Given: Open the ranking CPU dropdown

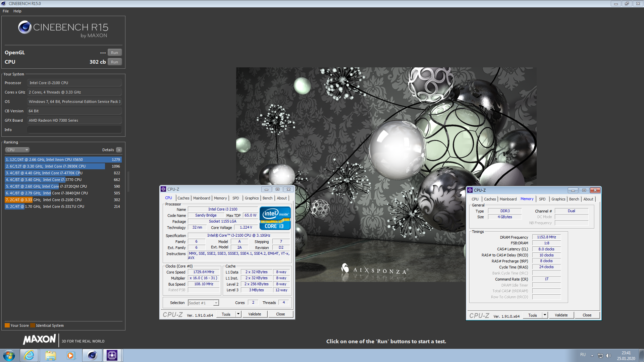Looking at the screenshot, I should click(17, 150).
